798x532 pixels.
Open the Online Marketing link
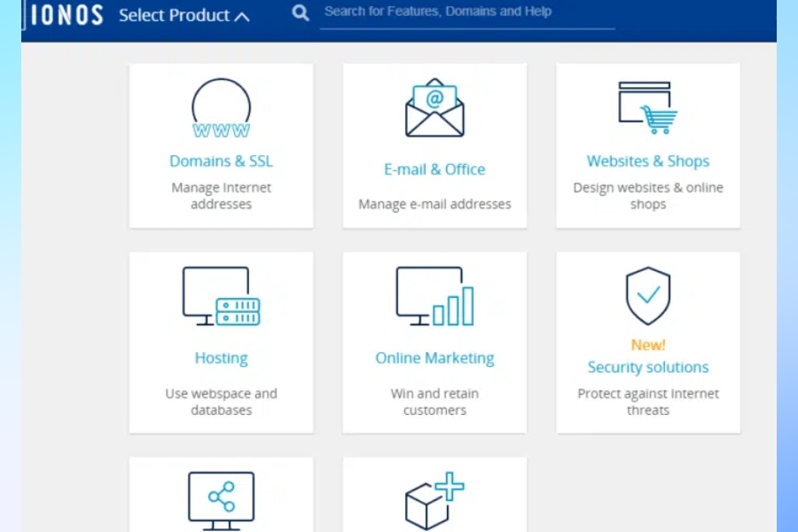pyautogui.click(x=434, y=358)
